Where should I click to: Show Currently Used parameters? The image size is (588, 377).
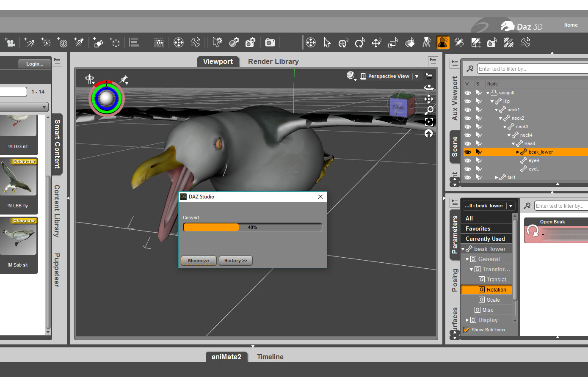(486, 239)
